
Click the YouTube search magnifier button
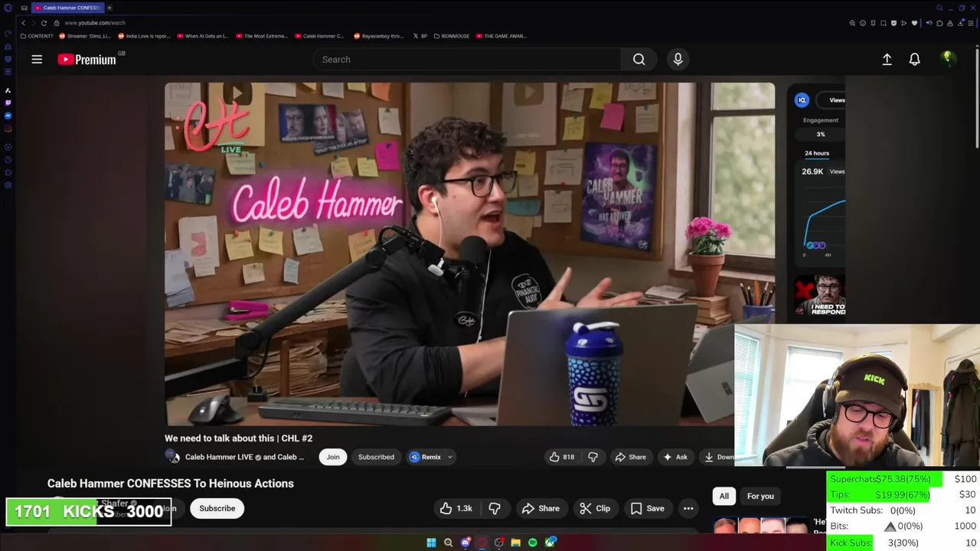tap(639, 59)
